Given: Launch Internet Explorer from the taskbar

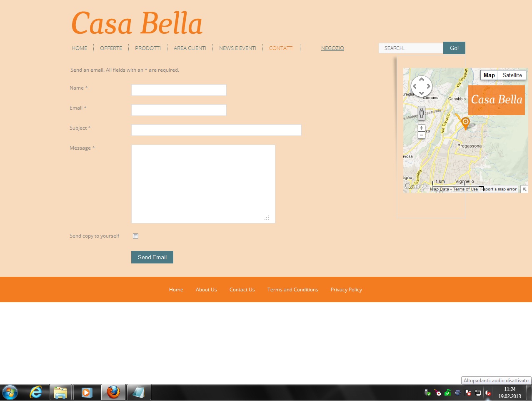Looking at the screenshot, I should (36, 393).
